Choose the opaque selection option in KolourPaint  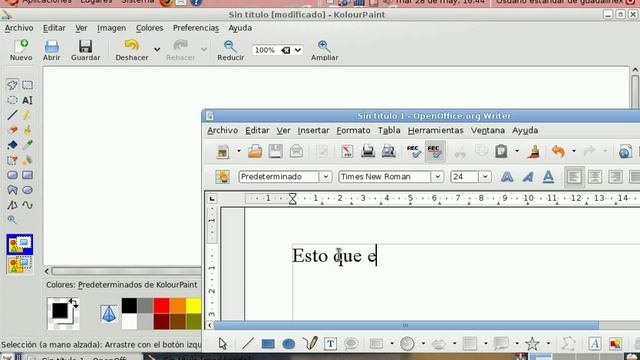(20, 244)
